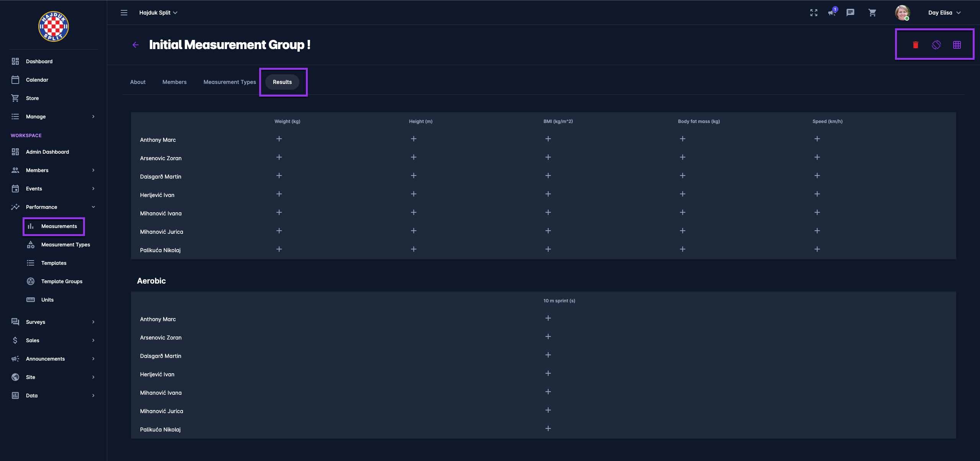Click the rotate screen icon
This screenshot has height=461, width=980.
pos(936,45)
